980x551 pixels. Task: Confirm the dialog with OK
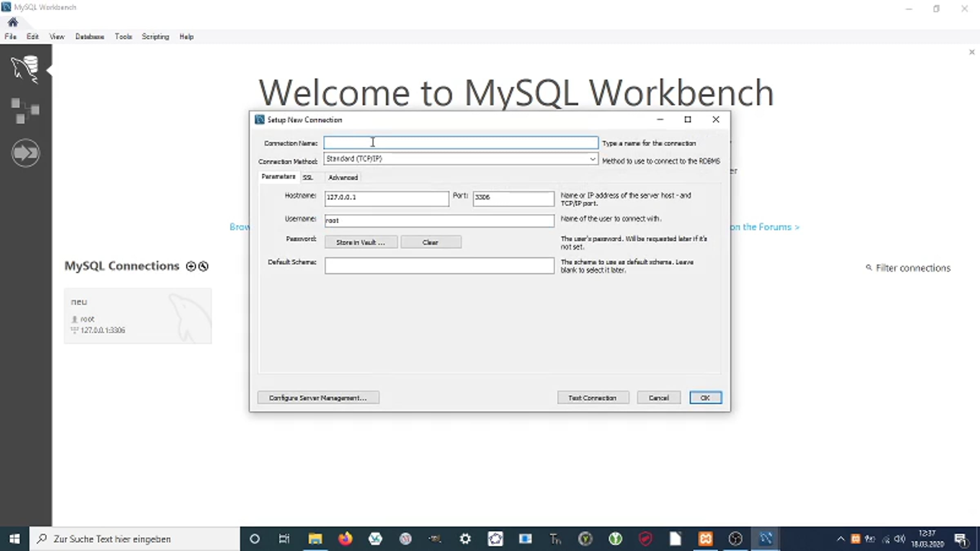[x=706, y=398]
